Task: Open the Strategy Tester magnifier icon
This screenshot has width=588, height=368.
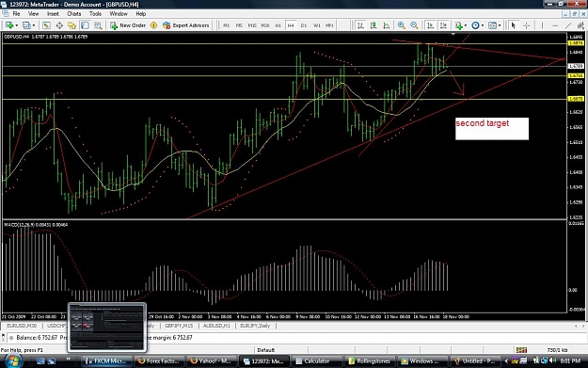Action: (98, 25)
